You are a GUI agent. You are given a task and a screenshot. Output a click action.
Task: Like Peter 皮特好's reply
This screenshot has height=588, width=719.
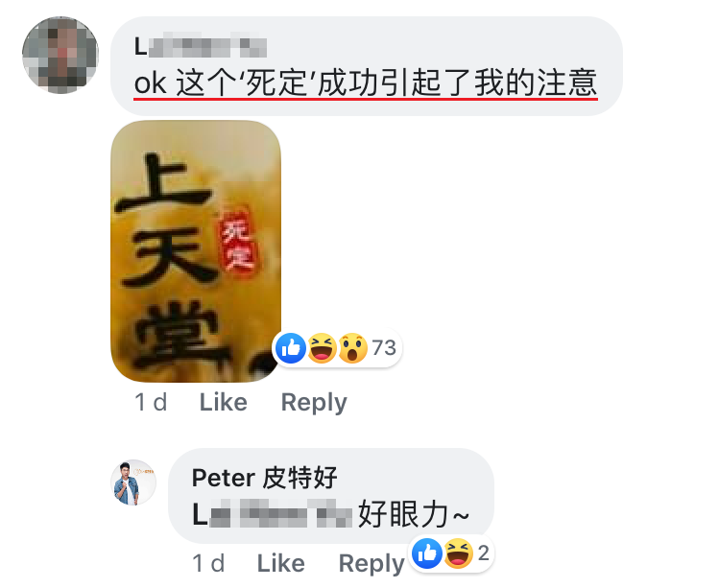[x=280, y=563]
